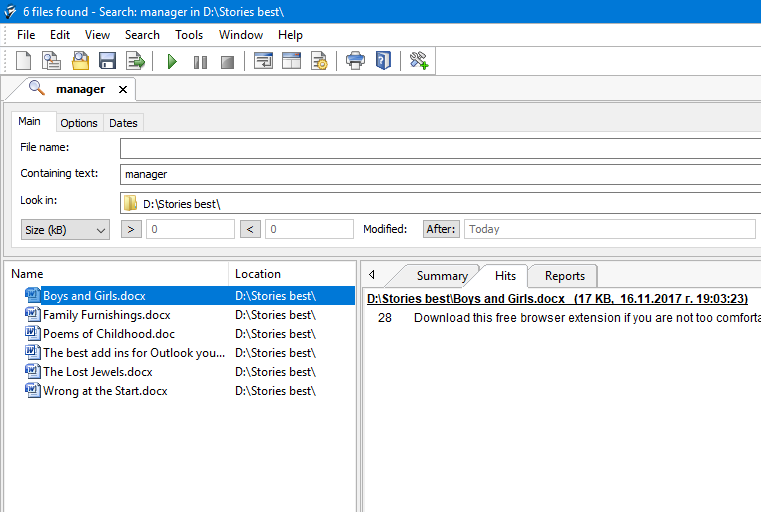
Task: Open Boys and Girls.docx path link in Hits
Action: (557, 298)
